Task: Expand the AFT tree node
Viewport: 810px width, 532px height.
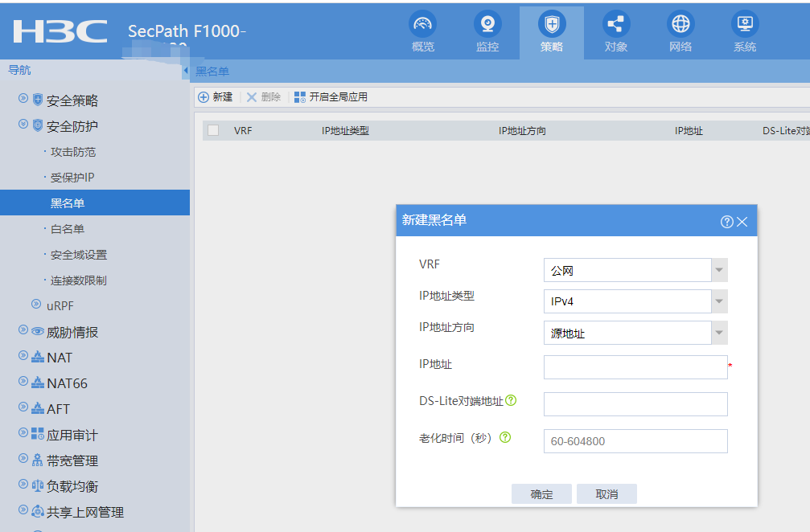Action: (23, 407)
